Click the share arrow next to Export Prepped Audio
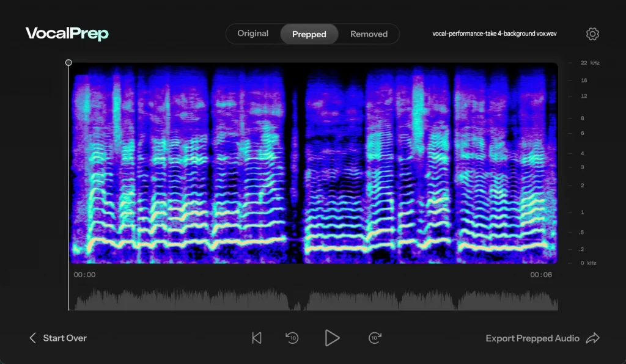Viewport: 626px width, 364px height. [x=593, y=338]
